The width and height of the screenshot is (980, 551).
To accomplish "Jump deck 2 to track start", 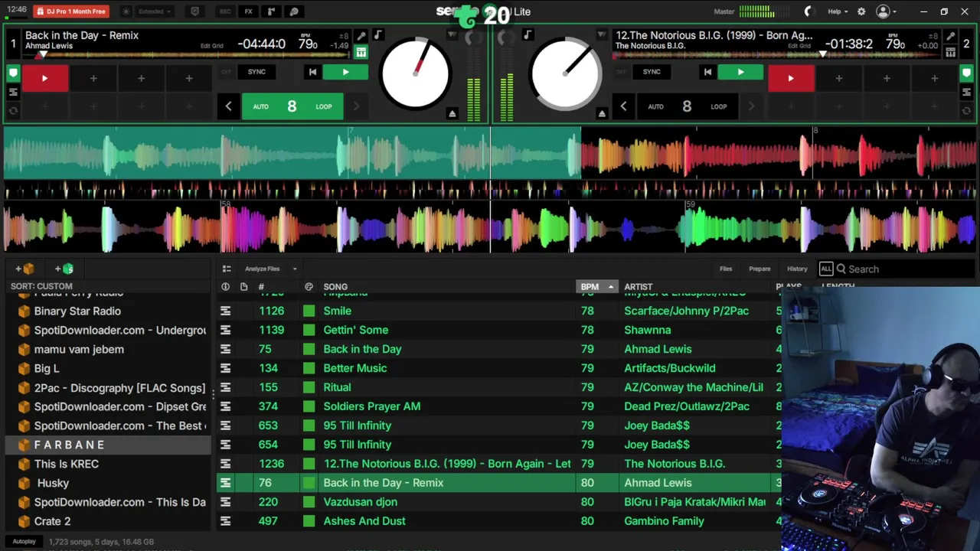I will 707,72.
